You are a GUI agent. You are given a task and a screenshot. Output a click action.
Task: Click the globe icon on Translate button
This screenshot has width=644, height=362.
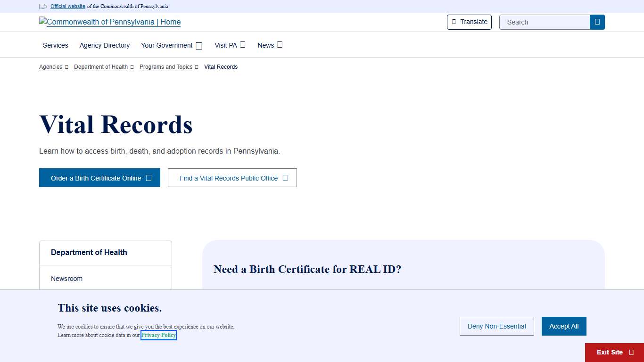454,22
